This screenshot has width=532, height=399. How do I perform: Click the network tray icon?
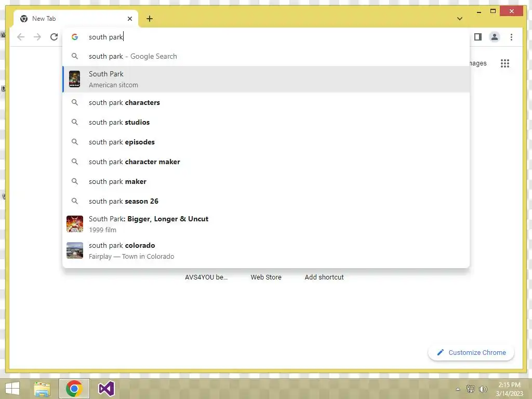point(471,389)
